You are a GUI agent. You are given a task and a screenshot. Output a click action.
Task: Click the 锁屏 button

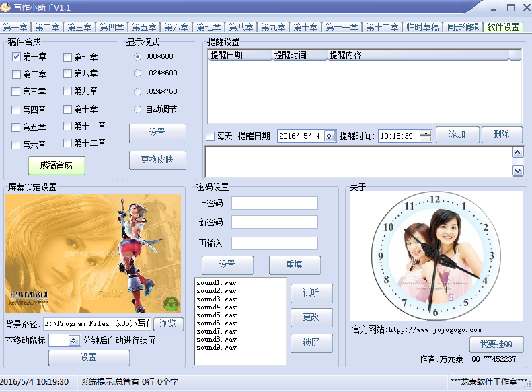311,343
